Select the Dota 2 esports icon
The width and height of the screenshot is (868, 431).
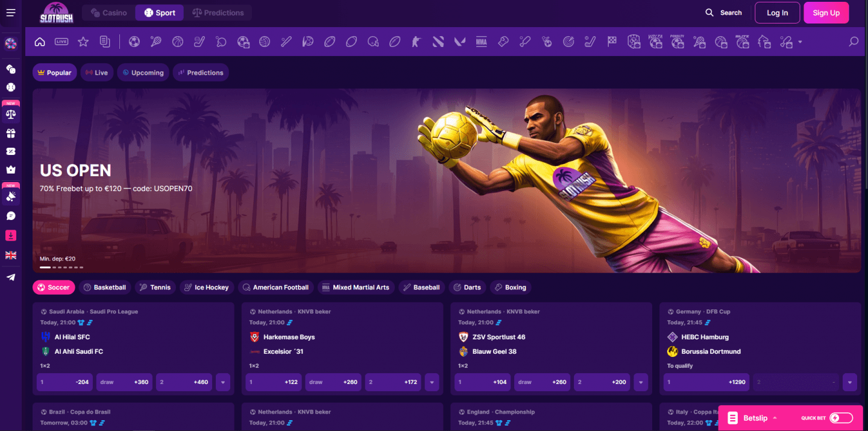(x=438, y=42)
